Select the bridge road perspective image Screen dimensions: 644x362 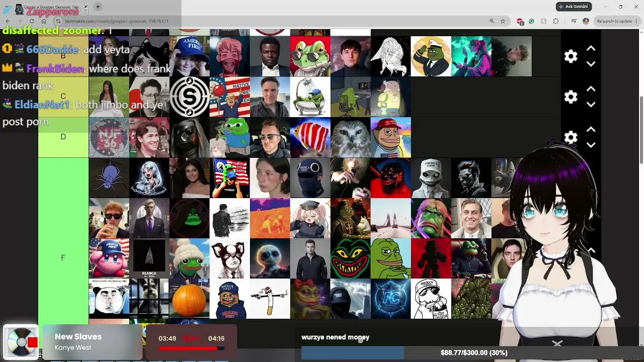tap(391, 218)
